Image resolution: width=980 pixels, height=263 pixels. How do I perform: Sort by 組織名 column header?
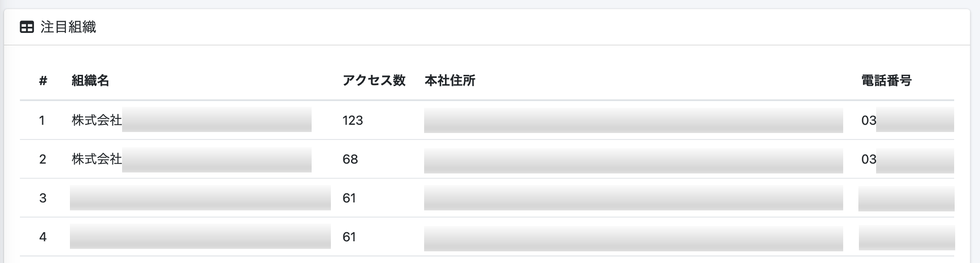[90, 80]
